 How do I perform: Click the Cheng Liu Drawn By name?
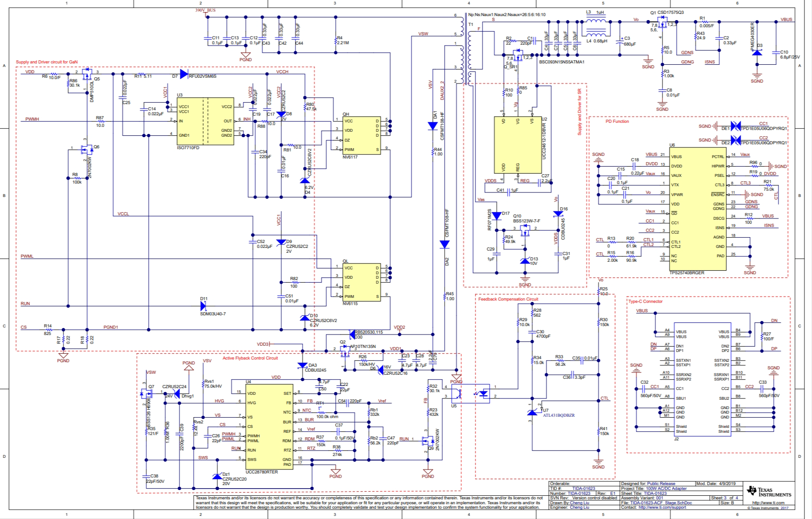tap(579, 503)
